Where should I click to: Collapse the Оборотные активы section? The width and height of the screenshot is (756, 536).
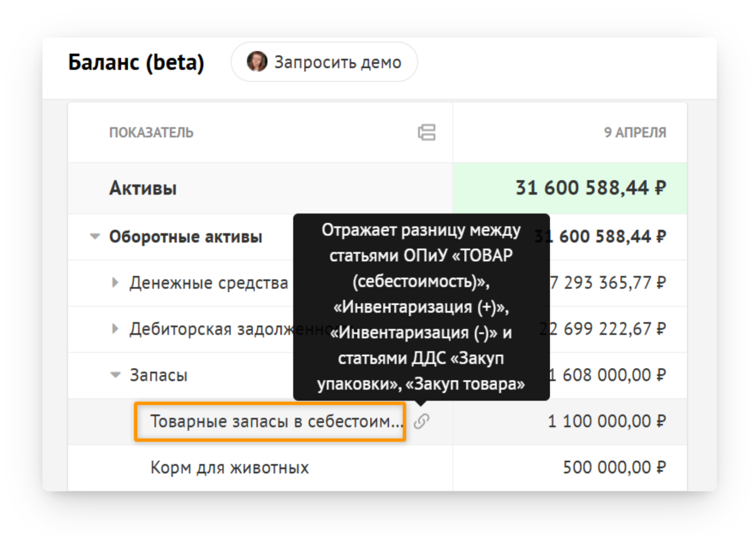[95, 236]
